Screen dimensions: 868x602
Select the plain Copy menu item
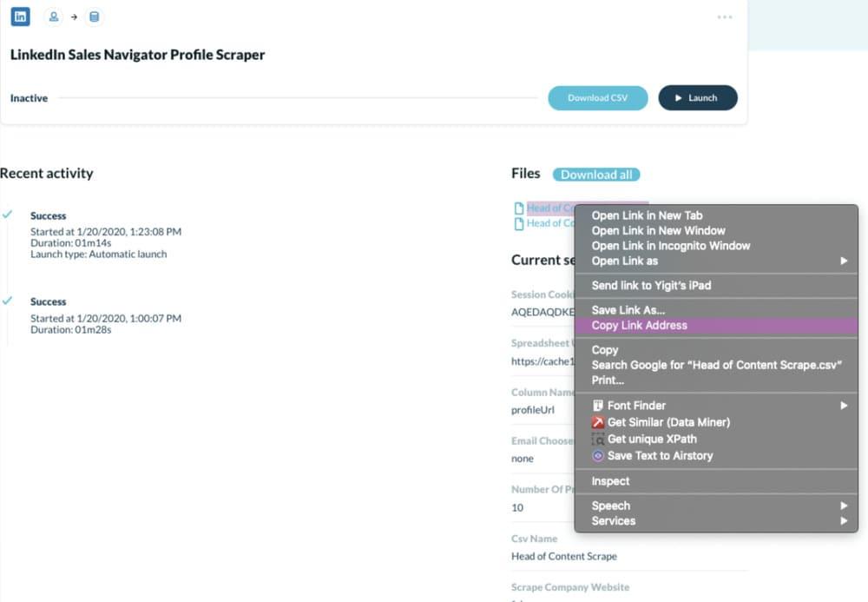[x=716, y=350]
